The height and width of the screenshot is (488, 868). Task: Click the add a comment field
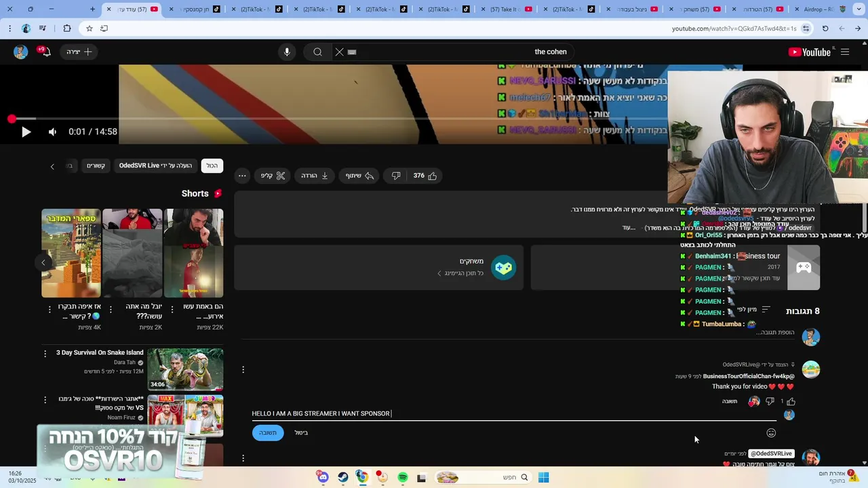(776, 332)
